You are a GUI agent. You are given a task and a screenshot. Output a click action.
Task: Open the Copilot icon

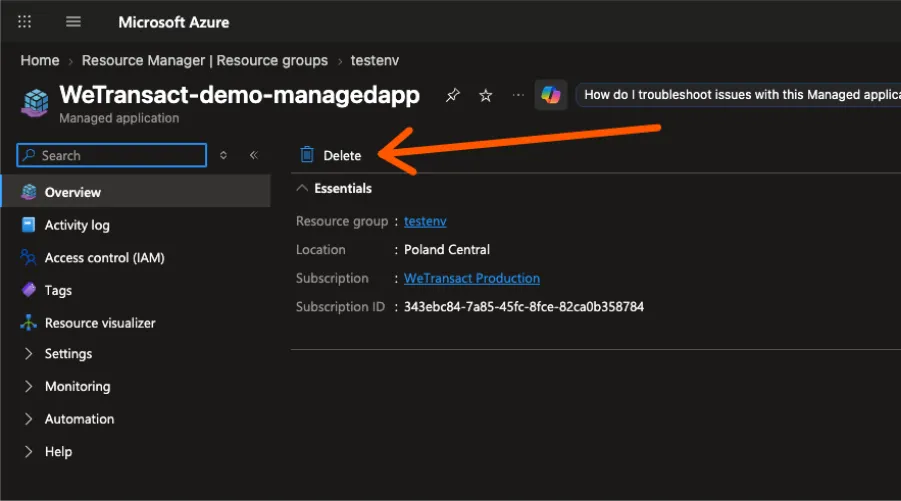pyautogui.click(x=550, y=95)
